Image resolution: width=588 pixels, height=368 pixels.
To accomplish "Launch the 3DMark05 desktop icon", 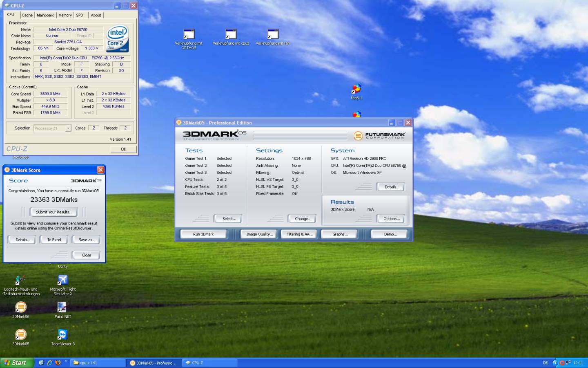I will click(20, 334).
